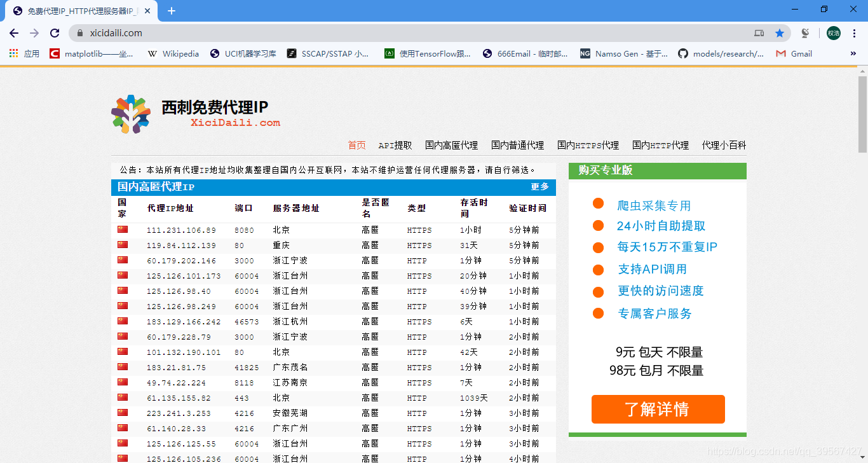Click the browser forward arrow
The height and width of the screenshot is (463, 868).
(x=34, y=33)
